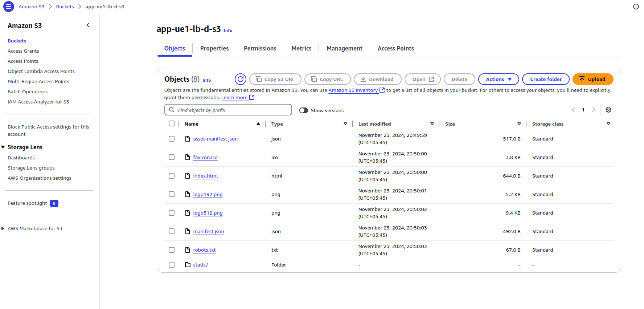The width and height of the screenshot is (644, 309).
Task: Open IAM Access Analyzer for S3
Action: pyautogui.click(x=38, y=102)
